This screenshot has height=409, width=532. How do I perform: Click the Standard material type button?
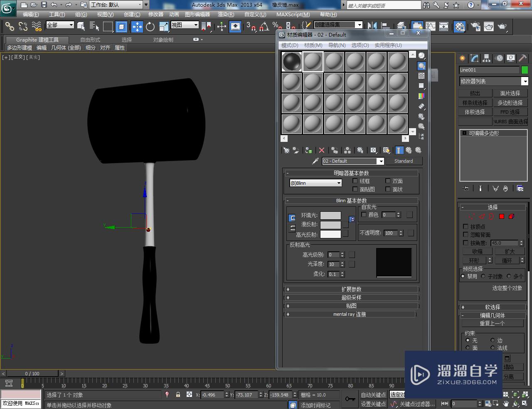click(x=404, y=161)
